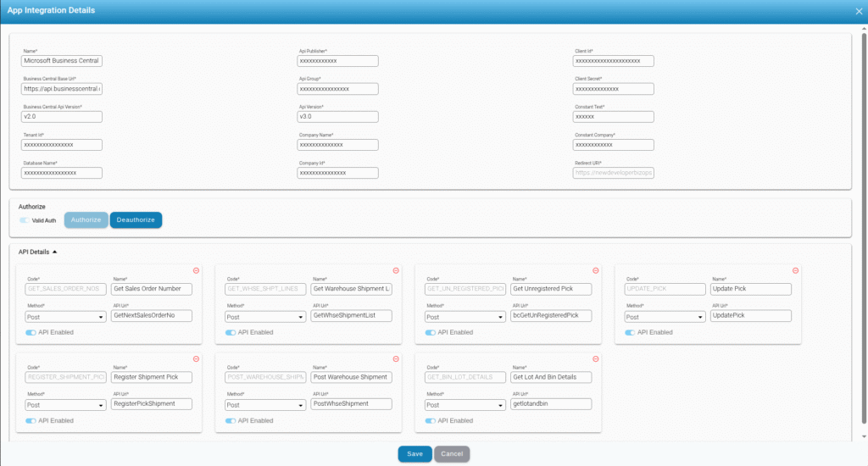This screenshot has height=466, width=868.
Task: Edit the Get Unregistered Pick name field
Action: pos(551,289)
